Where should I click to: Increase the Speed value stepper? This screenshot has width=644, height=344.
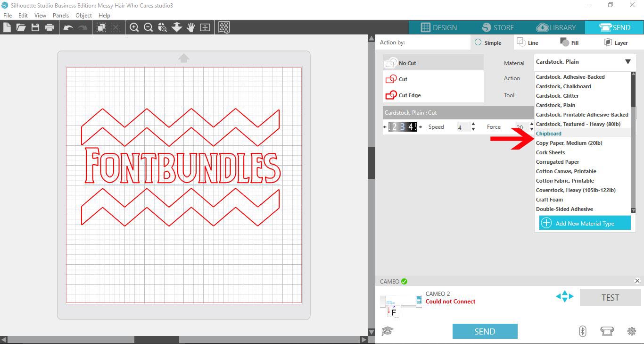[473, 124]
